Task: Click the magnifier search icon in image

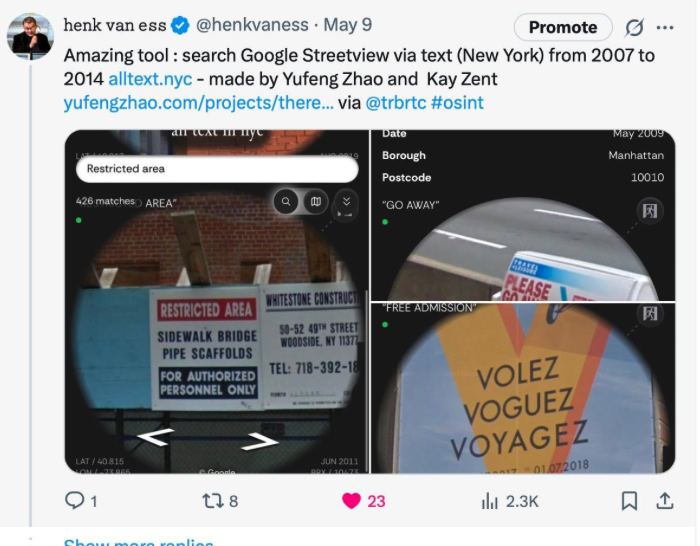Action: tap(286, 201)
